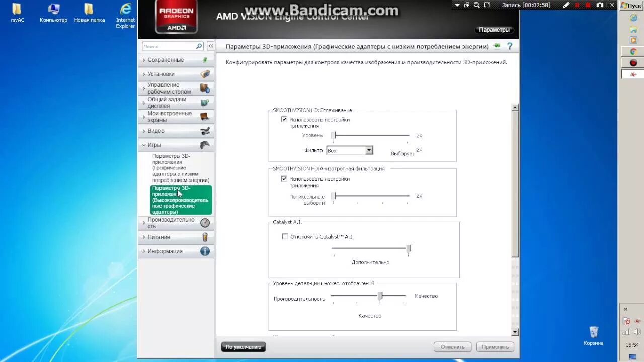This screenshot has width=644, height=362.
Task: Click the green pin icon beside Сохраненные
Action: pos(205,59)
